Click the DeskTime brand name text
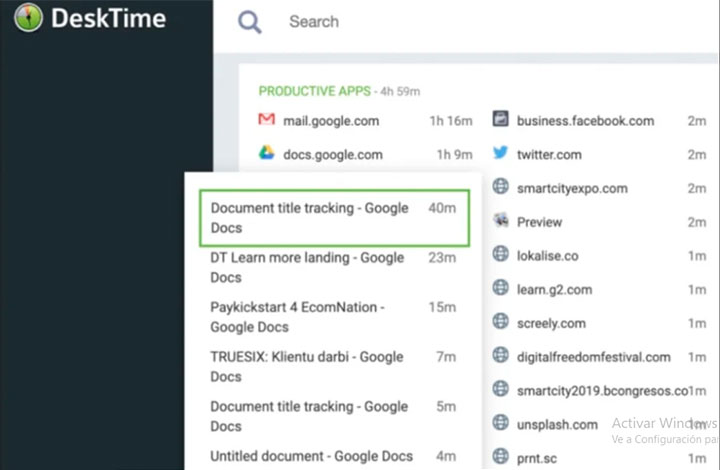The width and height of the screenshot is (720, 470). coord(108,18)
